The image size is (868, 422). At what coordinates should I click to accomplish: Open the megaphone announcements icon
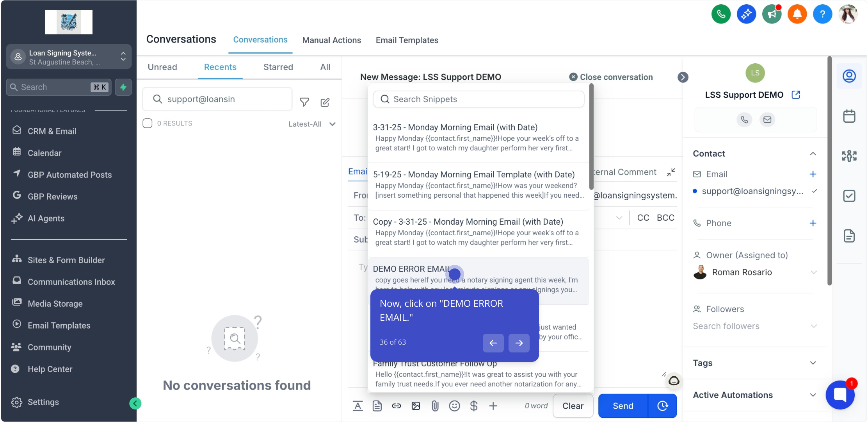tap(772, 14)
